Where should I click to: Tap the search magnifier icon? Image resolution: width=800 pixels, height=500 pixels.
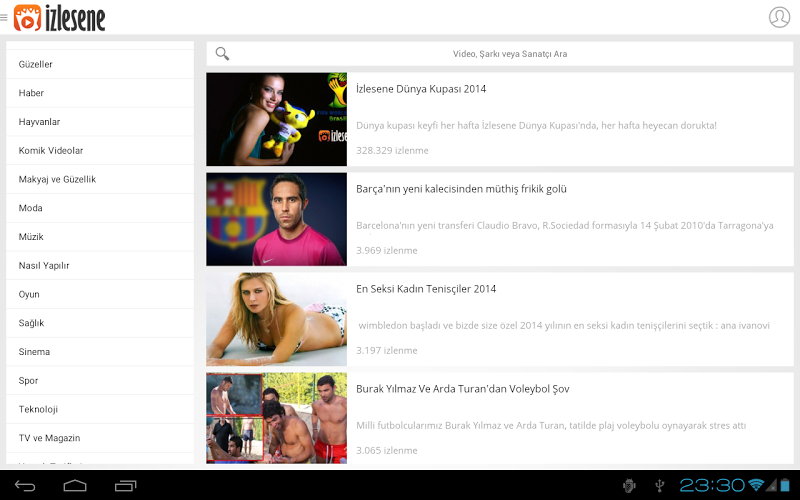[x=222, y=54]
